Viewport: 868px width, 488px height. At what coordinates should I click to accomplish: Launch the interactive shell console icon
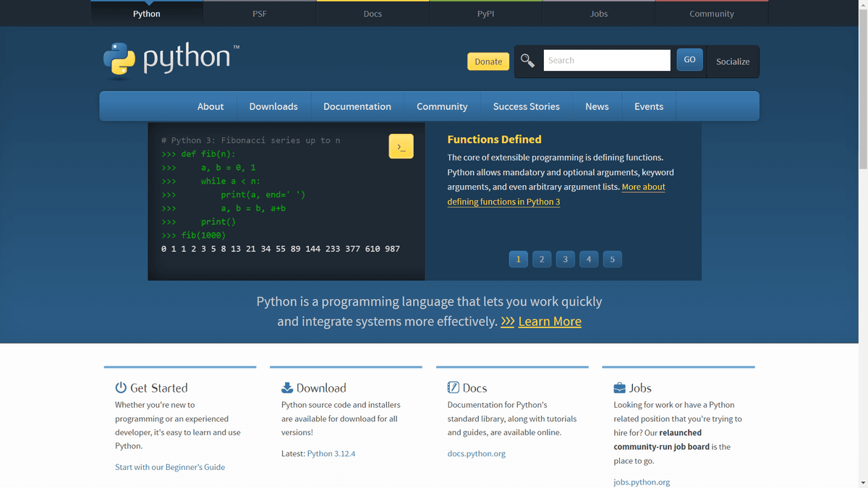pos(401,146)
